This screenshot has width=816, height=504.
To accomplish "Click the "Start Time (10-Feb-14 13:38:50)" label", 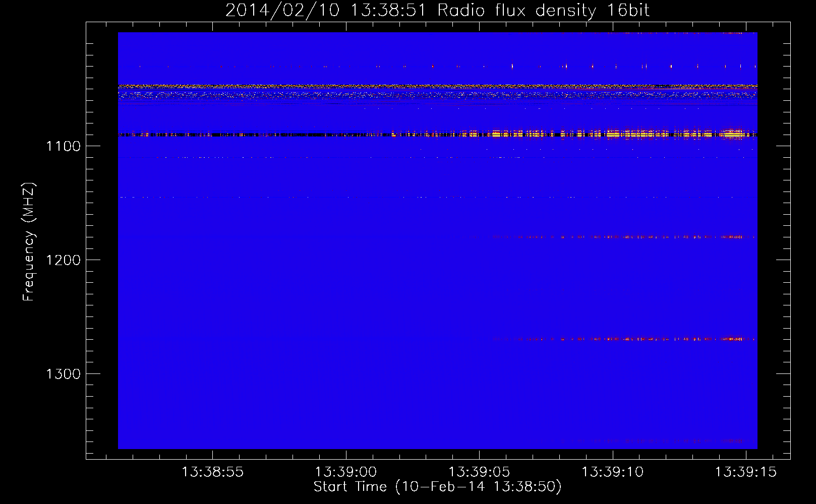I will pyautogui.click(x=437, y=487).
